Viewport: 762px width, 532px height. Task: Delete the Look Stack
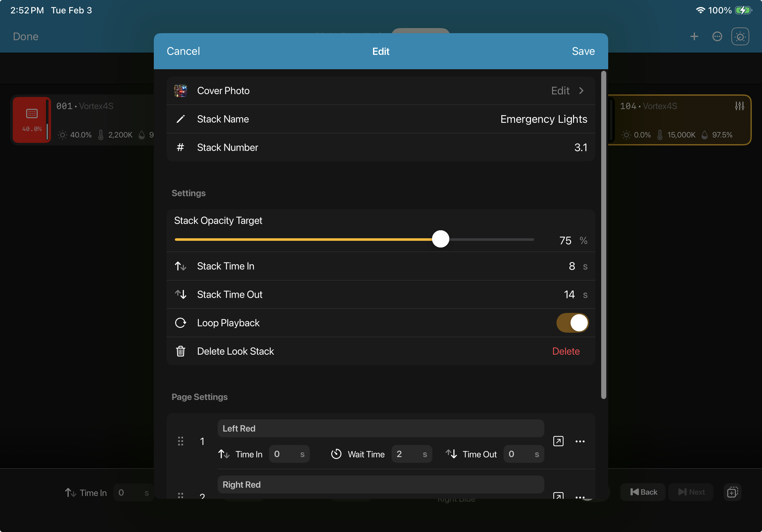pyautogui.click(x=565, y=351)
